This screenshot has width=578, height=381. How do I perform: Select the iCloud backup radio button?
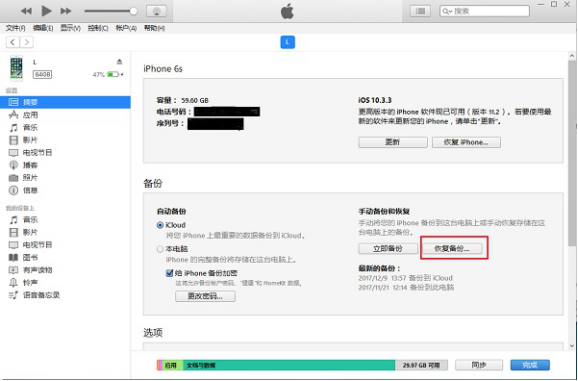click(160, 225)
